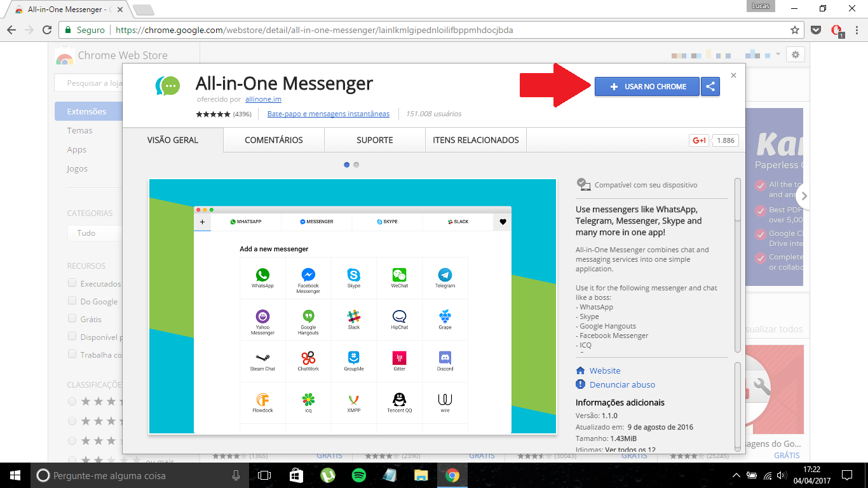Show next promoted item chevron

coord(804,196)
